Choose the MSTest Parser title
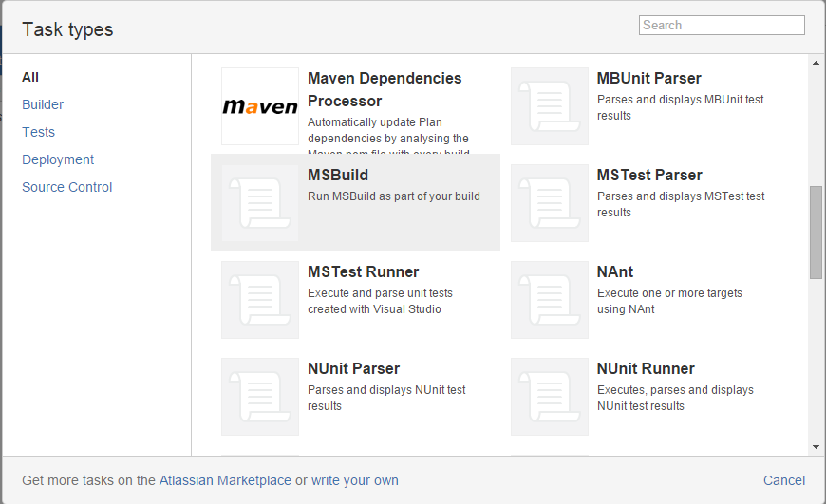Screen dimensions: 826x504 649,176
